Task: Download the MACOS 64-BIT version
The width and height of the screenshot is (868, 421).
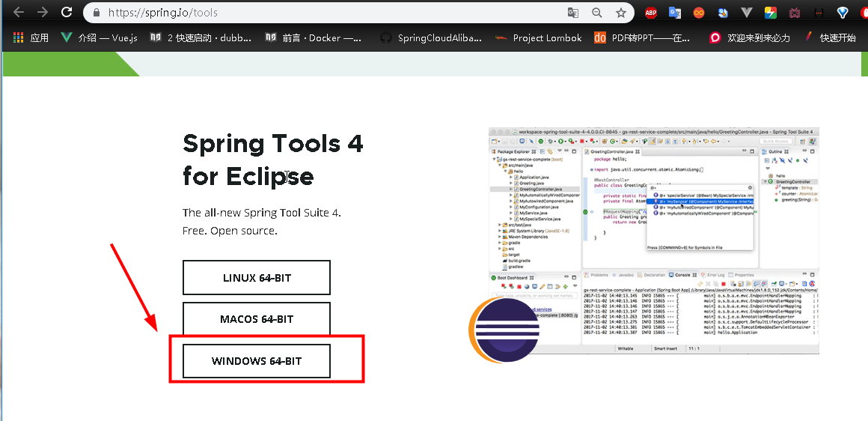Action: [x=257, y=319]
